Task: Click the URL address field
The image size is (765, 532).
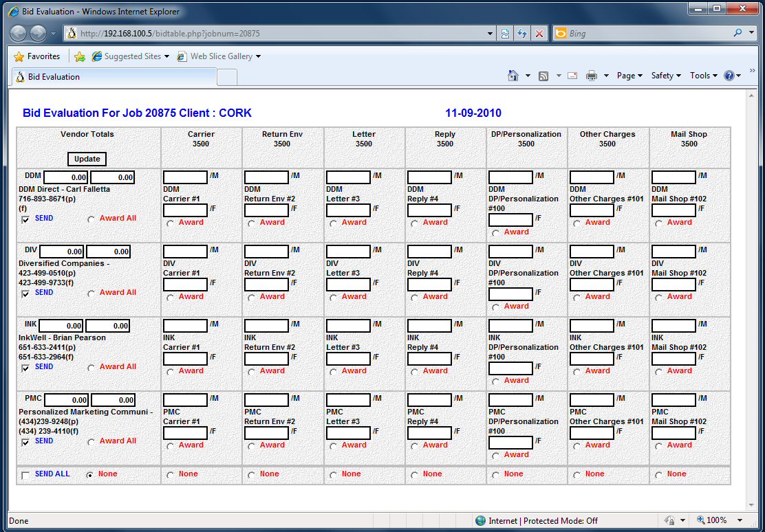Action: pos(281,34)
